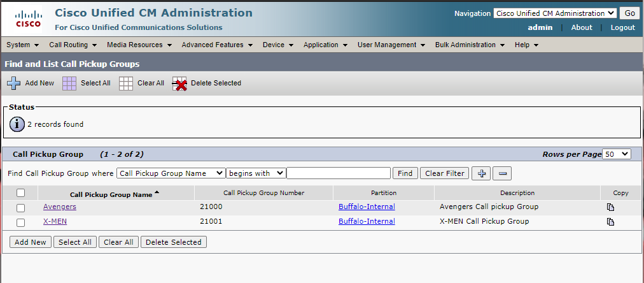Click the info status icon
Image resolution: width=644 pixels, height=283 pixels.
17,124
